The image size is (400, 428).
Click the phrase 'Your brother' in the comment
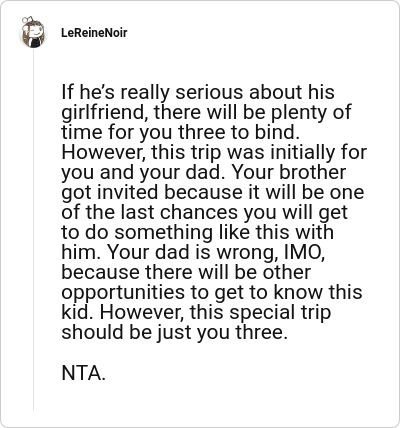289,172
